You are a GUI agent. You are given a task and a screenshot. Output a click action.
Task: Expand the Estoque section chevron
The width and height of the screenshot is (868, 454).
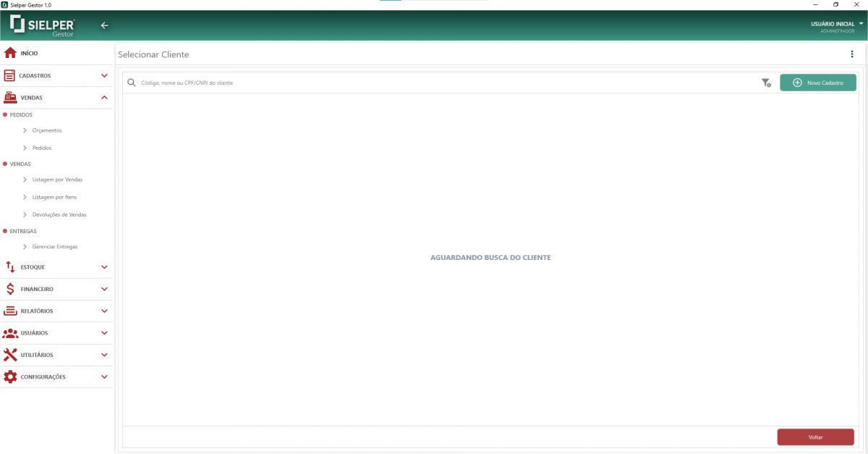click(x=104, y=267)
